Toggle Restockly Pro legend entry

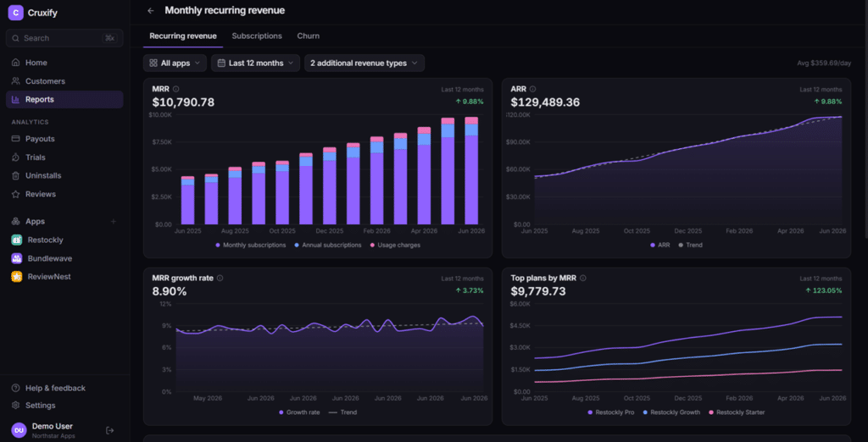click(611, 412)
